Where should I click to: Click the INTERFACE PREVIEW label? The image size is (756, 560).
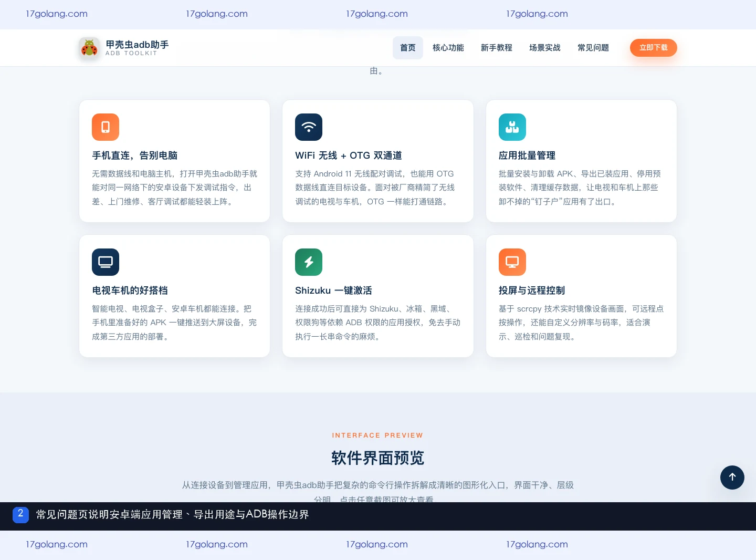378,435
